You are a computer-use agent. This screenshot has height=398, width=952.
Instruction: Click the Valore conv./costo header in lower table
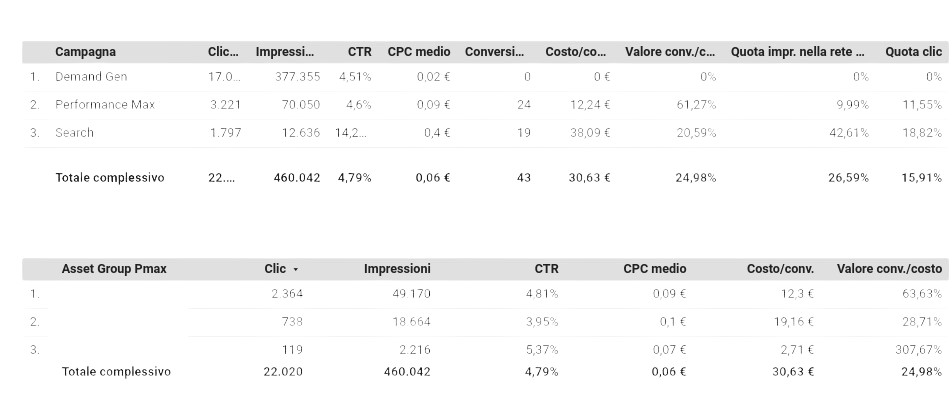tap(889, 269)
